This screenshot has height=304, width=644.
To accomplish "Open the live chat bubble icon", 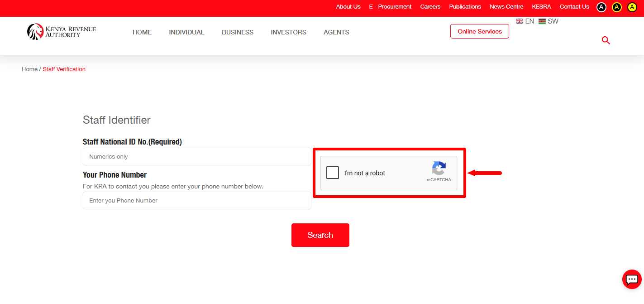I will tap(632, 279).
